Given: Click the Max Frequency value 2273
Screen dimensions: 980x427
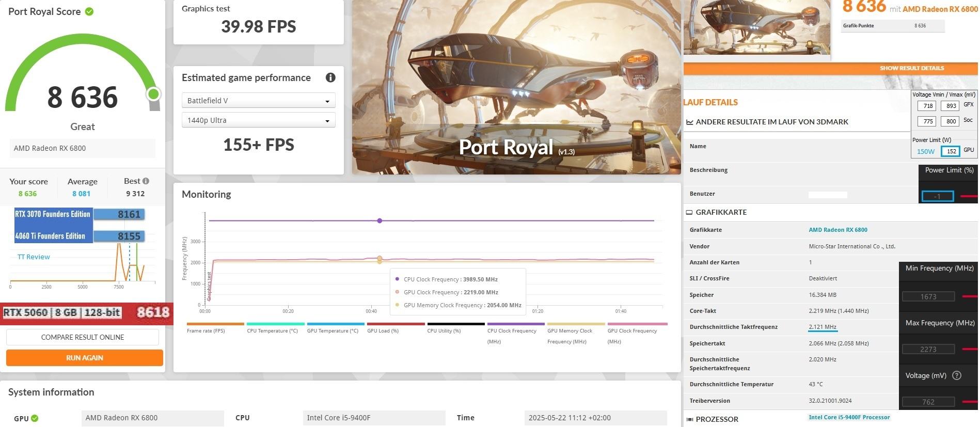Looking at the screenshot, I should pyautogui.click(x=928, y=349).
